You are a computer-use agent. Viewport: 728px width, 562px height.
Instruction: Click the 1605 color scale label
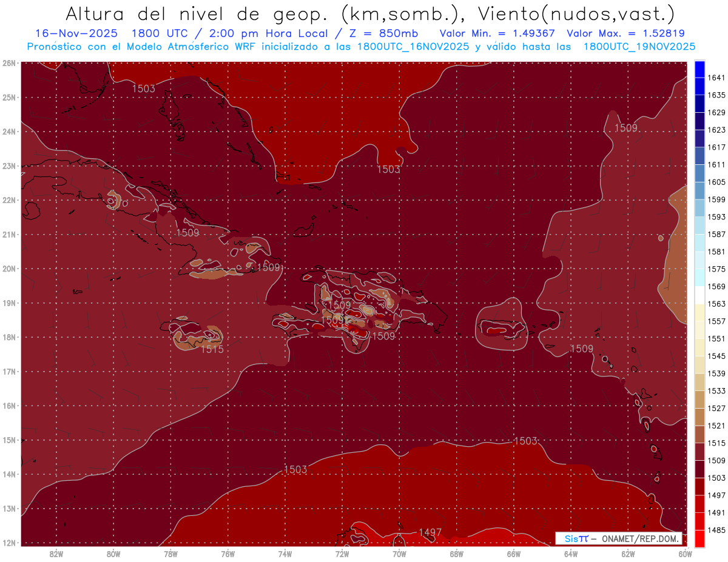click(x=716, y=182)
